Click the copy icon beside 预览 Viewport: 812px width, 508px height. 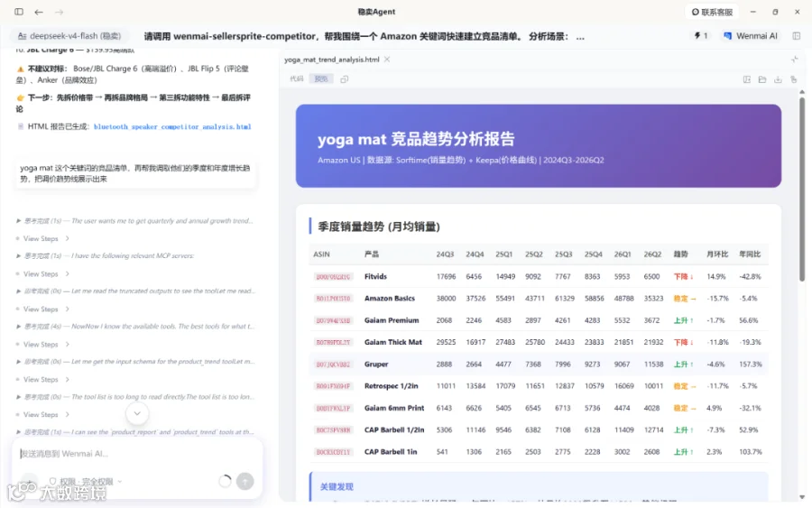click(345, 79)
